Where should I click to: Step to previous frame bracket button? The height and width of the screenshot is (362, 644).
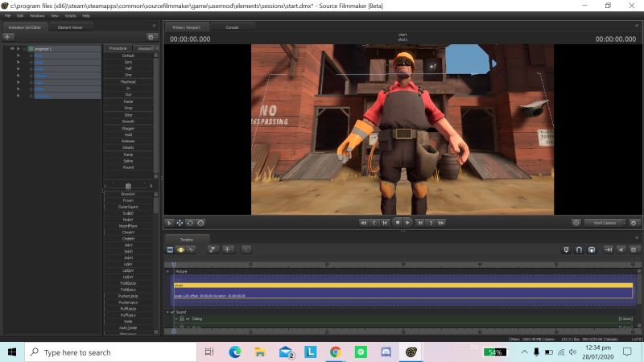(374, 223)
